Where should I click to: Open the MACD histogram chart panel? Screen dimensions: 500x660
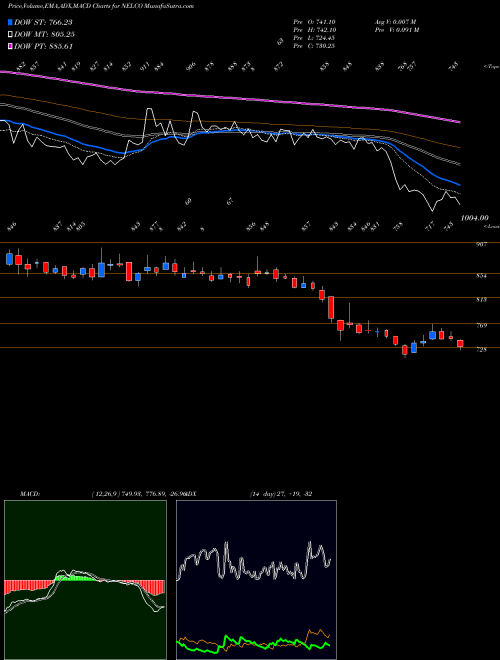[85, 580]
